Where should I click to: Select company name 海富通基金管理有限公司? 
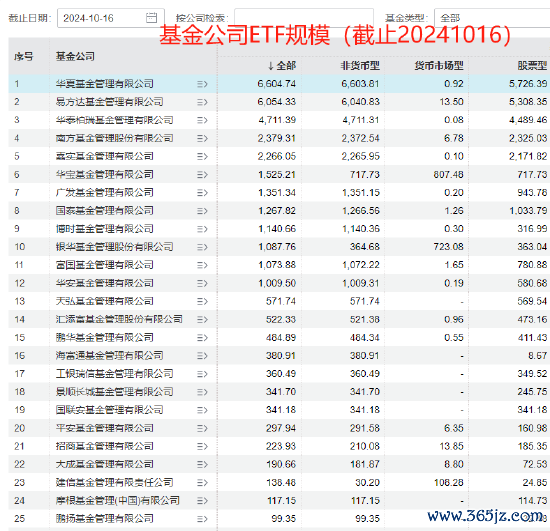point(109,356)
